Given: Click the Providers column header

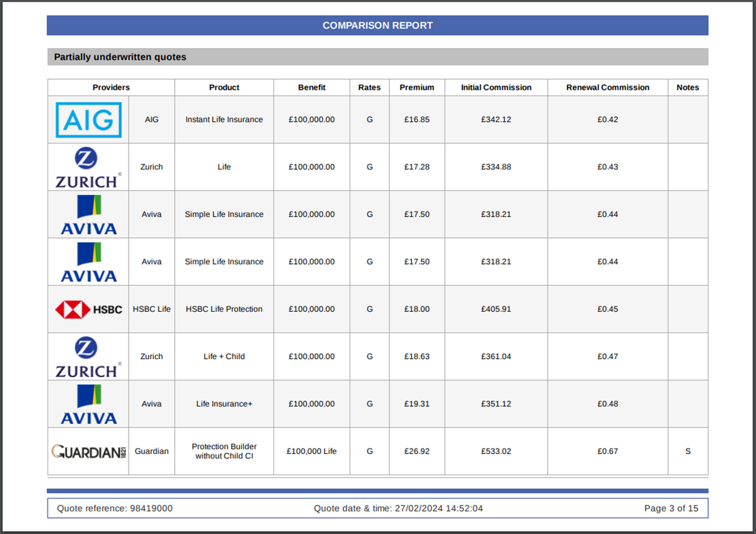Looking at the screenshot, I should pyautogui.click(x=111, y=88).
